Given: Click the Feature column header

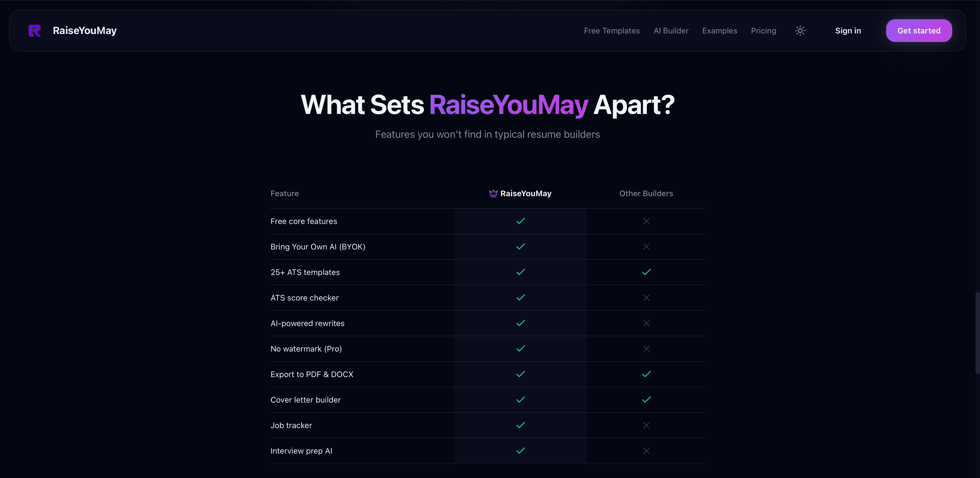Looking at the screenshot, I should pyautogui.click(x=285, y=193).
